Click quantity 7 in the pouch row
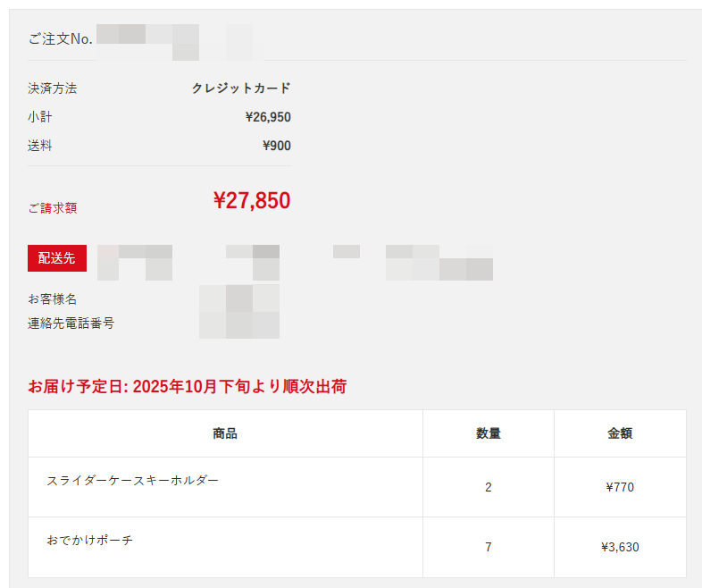The height and width of the screenshot is (588, 702). point(489,547)
